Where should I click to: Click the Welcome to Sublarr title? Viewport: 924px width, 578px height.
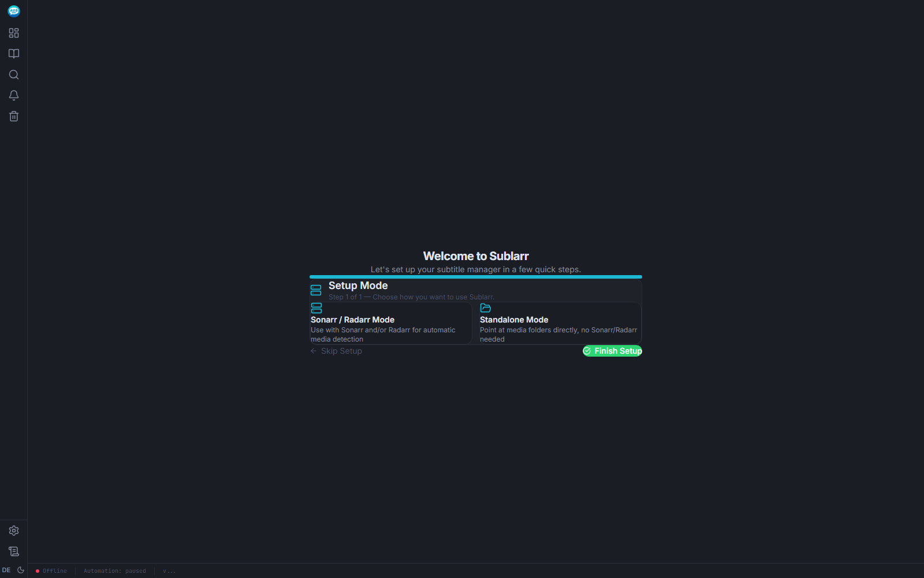pos(476,256)
